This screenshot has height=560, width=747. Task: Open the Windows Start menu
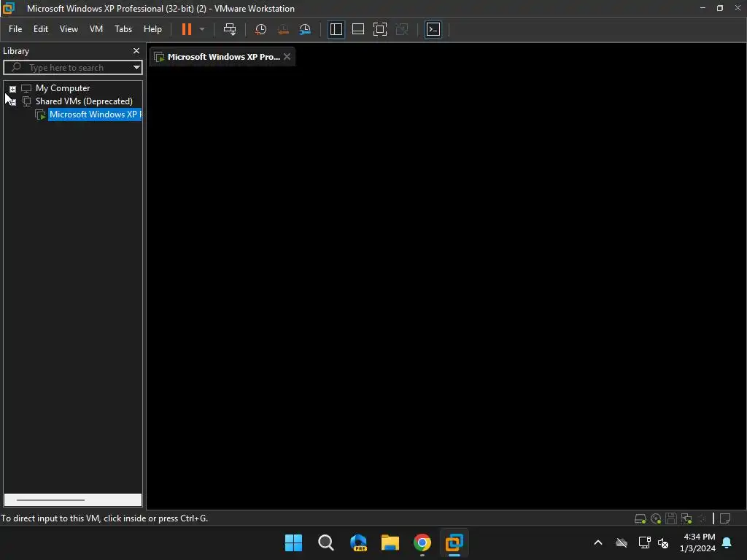click(x=293, y=542)
